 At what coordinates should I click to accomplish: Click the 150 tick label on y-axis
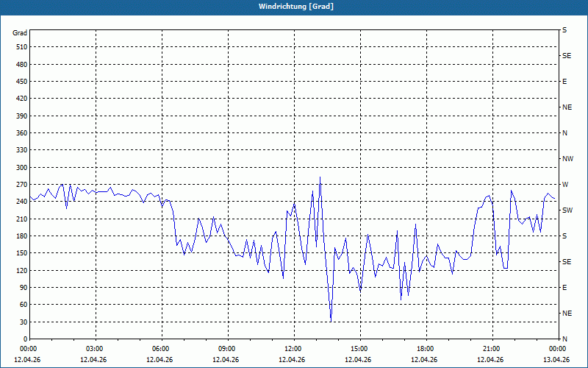[x=20, y=253]
